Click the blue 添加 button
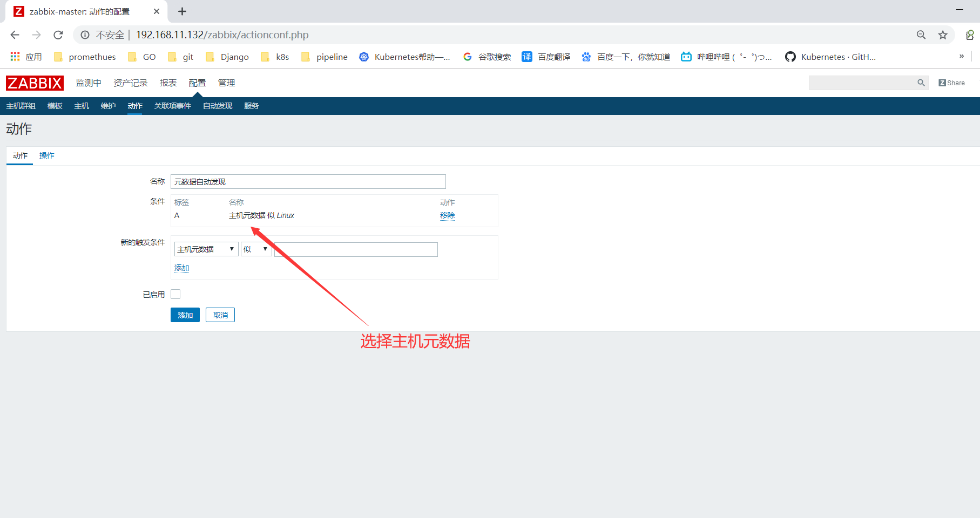980x518 pixels. click(x=185, y=315)
